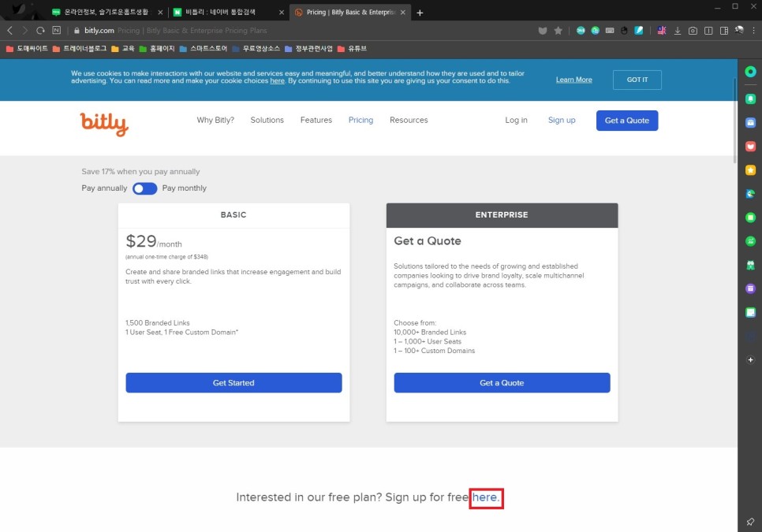Open the downloads arrow icon
Screen dimensions: 762x532
pos(677,31)
